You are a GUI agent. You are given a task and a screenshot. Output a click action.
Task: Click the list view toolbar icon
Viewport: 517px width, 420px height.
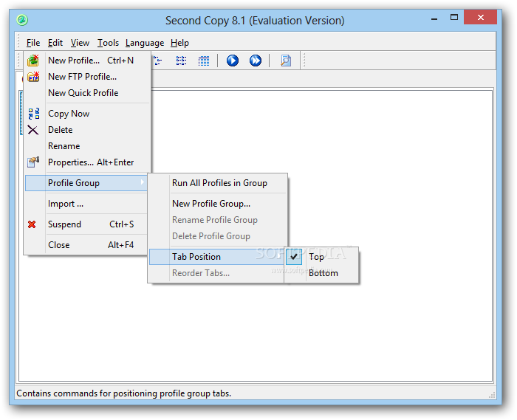tap(181, 61)
